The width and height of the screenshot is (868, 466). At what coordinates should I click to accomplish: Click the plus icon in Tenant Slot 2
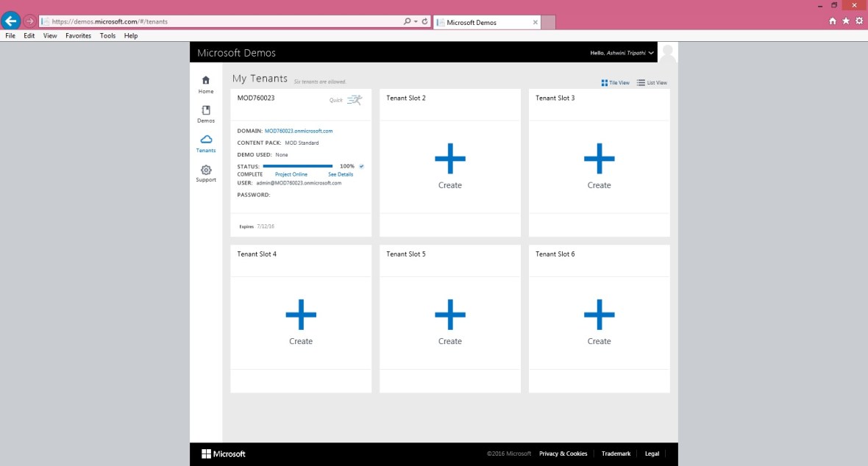(x=449, y=159)
